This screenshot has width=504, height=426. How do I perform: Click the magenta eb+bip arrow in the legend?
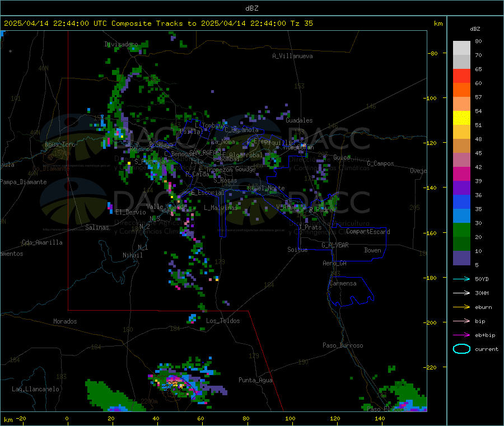461,335
